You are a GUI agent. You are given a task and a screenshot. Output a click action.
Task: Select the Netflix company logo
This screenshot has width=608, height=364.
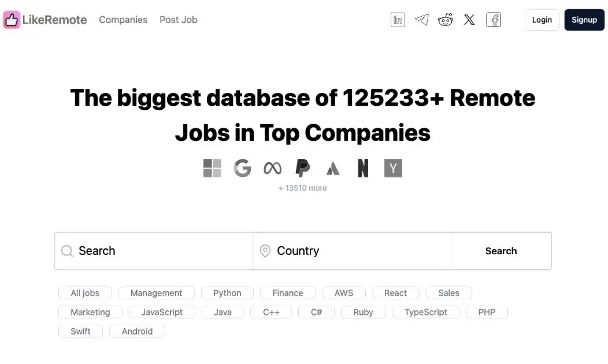point(363,168)
